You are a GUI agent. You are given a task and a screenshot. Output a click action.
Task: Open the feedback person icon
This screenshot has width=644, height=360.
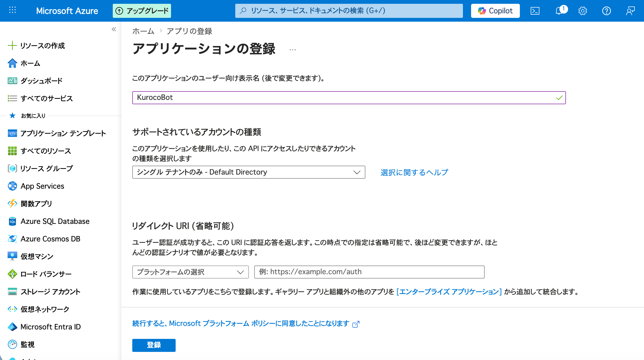pos(630,11)
